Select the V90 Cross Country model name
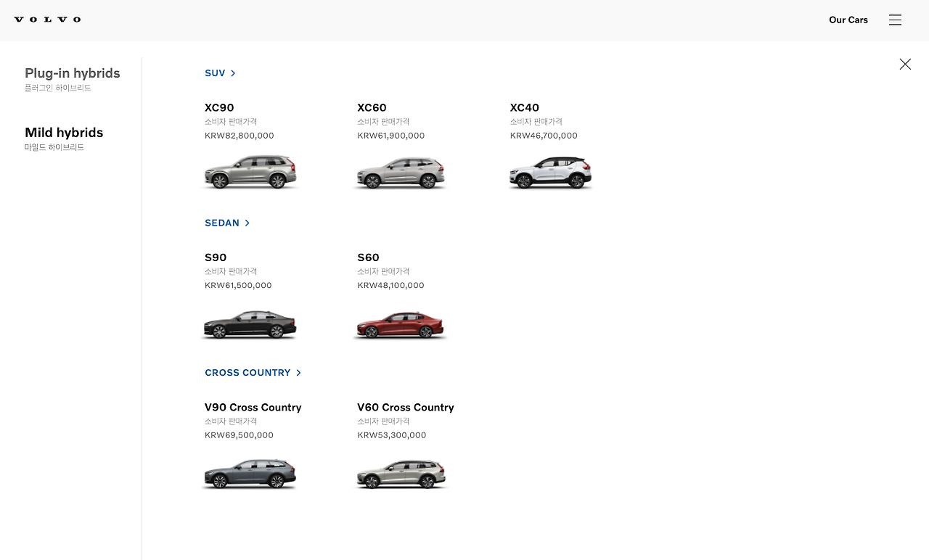929x560 pixels. pos(253,408)
